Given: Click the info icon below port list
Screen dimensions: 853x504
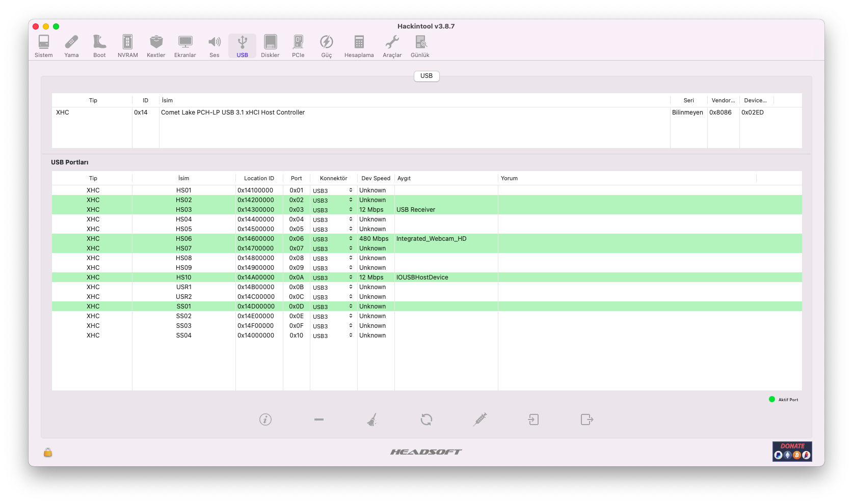Looking at the screenshot, I should point(265,419).
